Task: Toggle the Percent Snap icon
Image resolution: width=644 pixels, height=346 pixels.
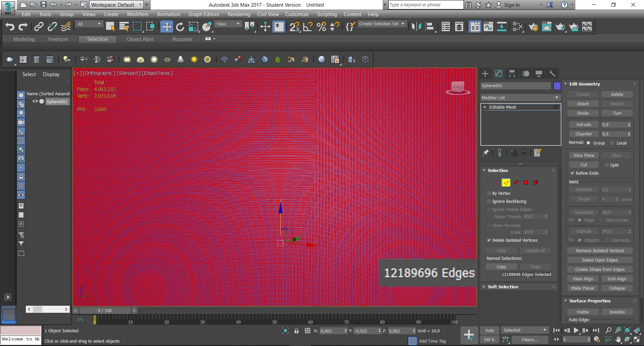Action: tap(321, 26)
